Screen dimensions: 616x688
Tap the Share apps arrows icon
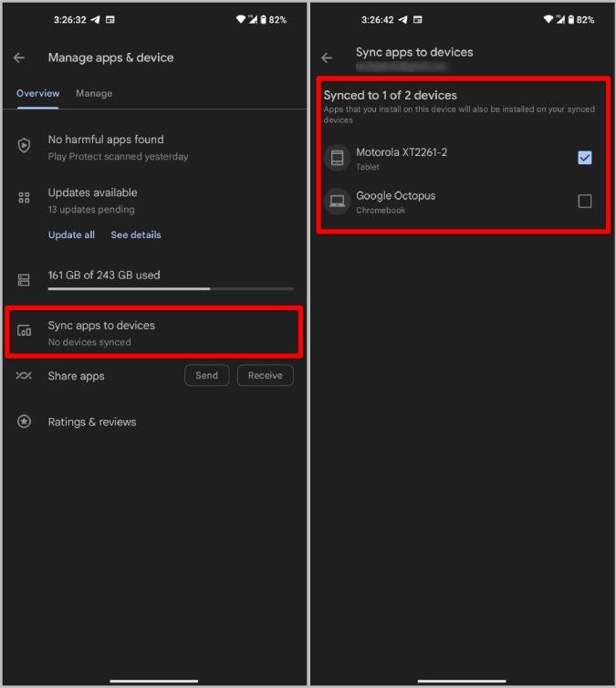(24, 376)
